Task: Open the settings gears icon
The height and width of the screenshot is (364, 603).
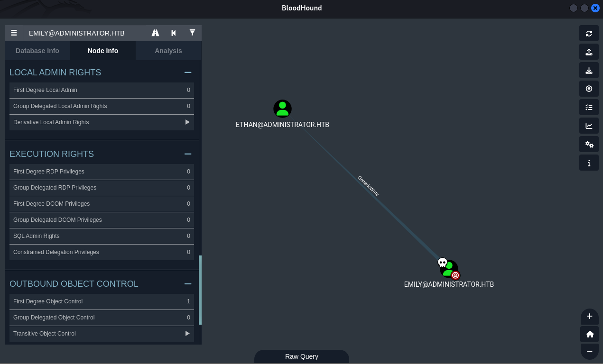Action: (x=589, y=145)
